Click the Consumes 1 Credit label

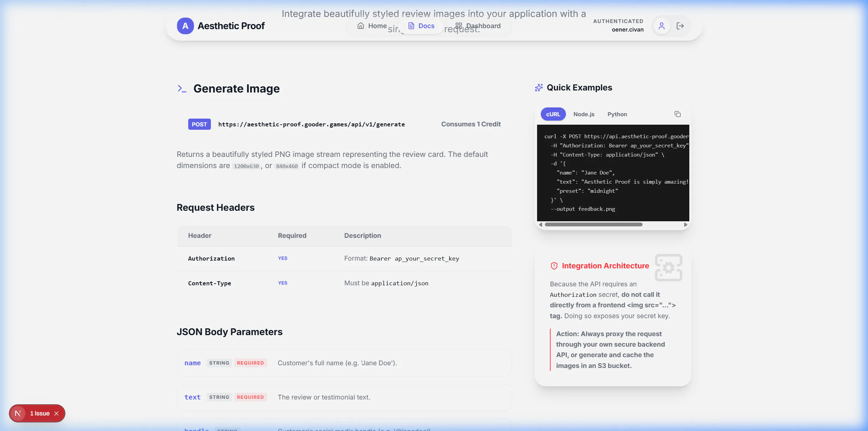(x=471, y=124)
